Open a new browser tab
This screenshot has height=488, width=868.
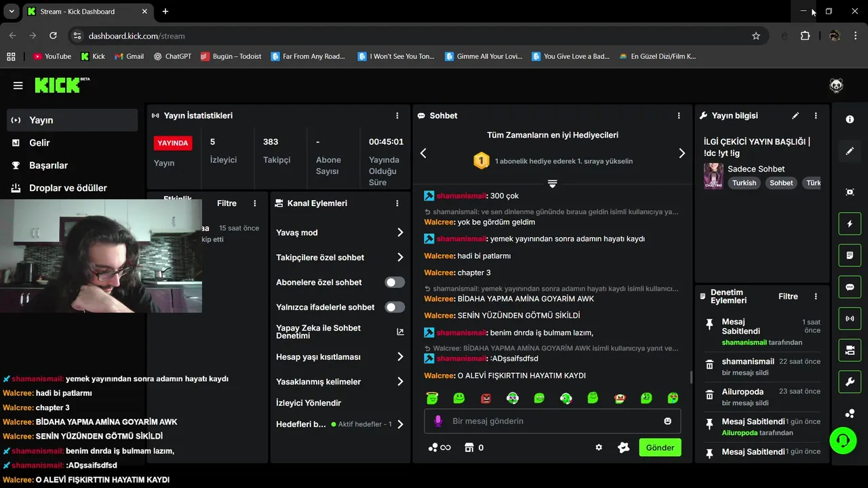pyautogui.click(x=165, y=12)
